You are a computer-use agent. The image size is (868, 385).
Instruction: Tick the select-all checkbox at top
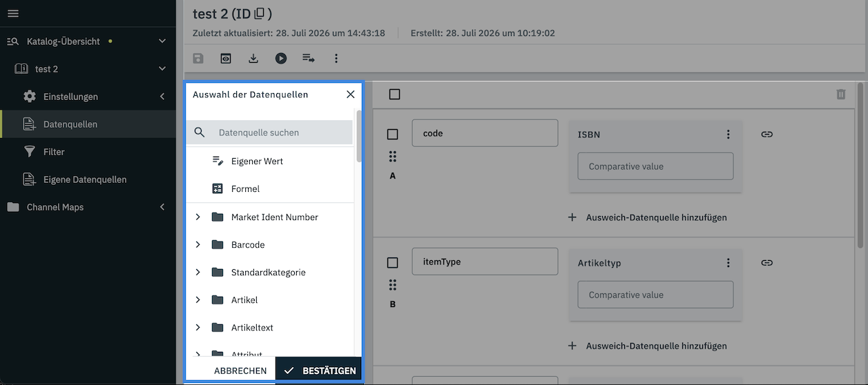pyautogui.click(x=394, y=95)
